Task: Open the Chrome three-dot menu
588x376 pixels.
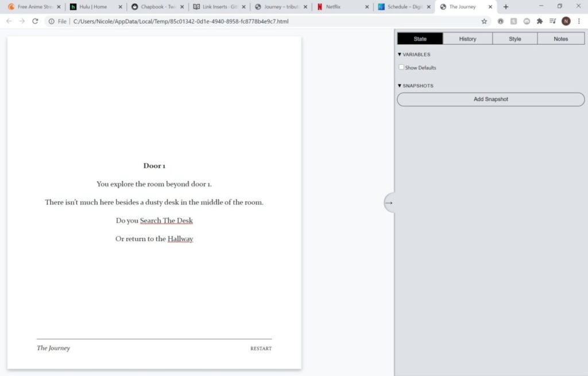Action: click(579, 21)
